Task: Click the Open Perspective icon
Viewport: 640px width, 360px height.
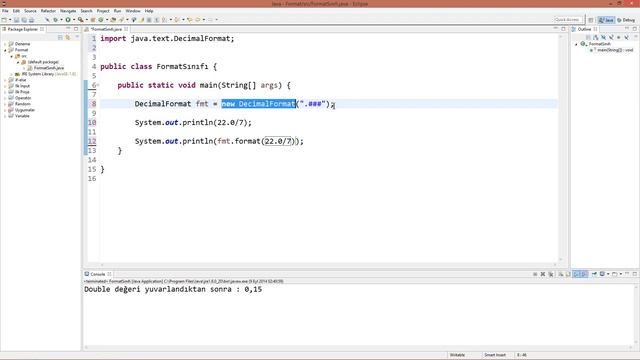Action: (x=591, y=20)
